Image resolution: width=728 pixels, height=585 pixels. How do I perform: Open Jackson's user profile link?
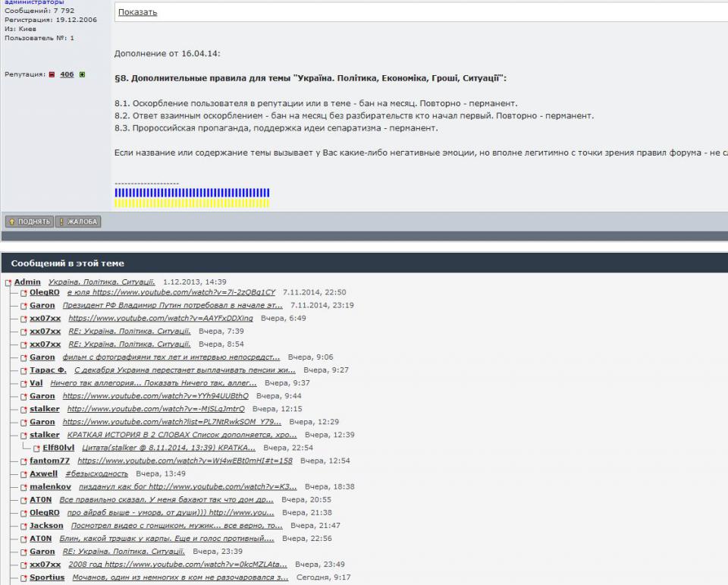[46, 525]
